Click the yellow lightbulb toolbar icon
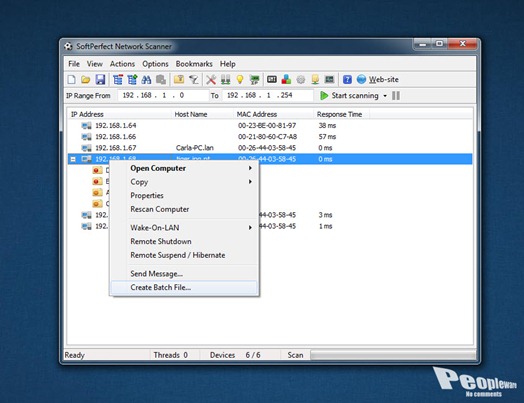Image resolution: width=524 pixels, height=403 pixels. pos(240,80)
